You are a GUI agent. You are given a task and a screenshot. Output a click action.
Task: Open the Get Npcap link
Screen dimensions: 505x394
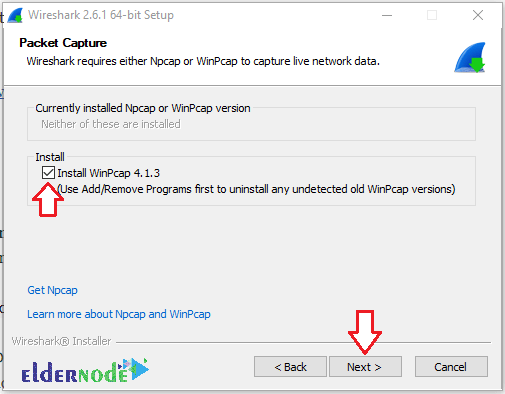pyautogui.click(x=52, y=290)
